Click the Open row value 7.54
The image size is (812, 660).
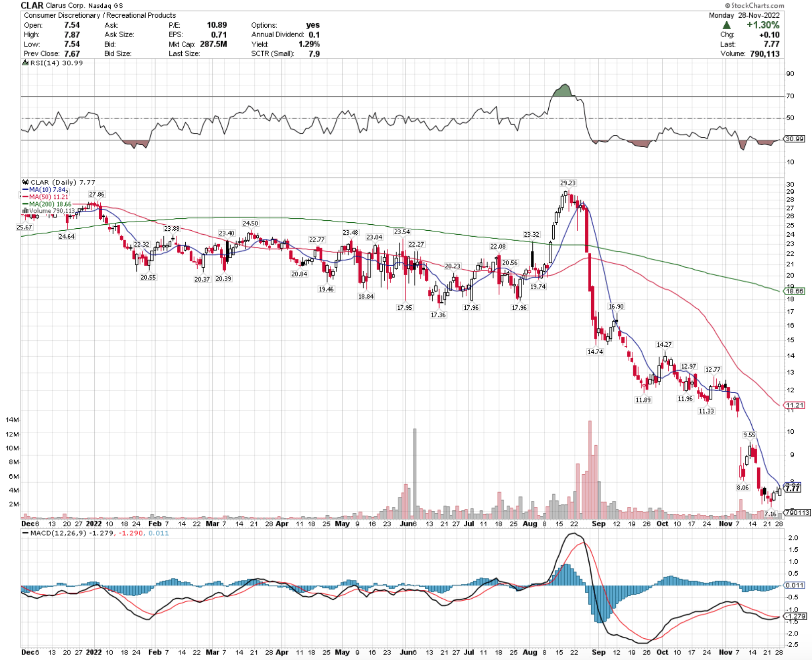coord(72,25)
